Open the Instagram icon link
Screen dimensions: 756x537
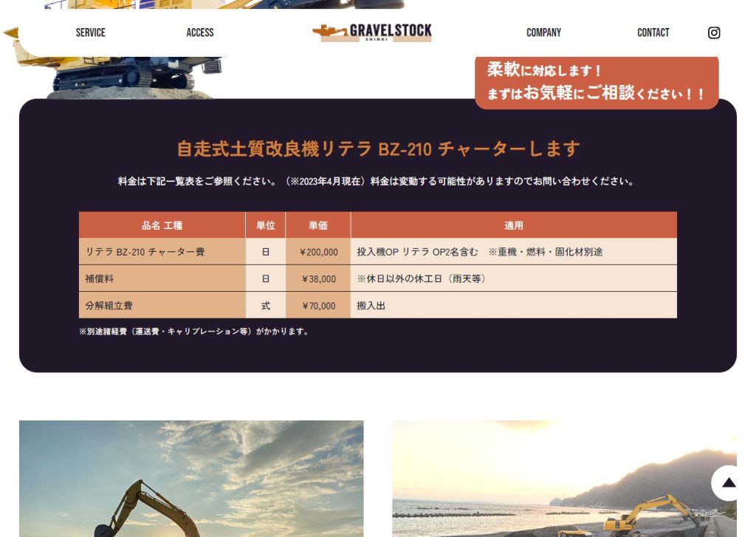pyautogui.click(x=714, y=33)
